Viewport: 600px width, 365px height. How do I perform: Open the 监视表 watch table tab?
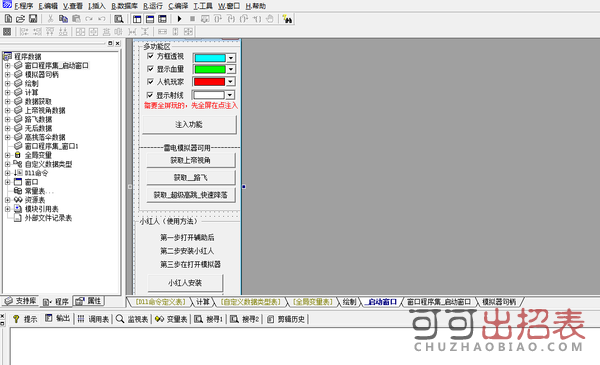[x=132, y=319]
